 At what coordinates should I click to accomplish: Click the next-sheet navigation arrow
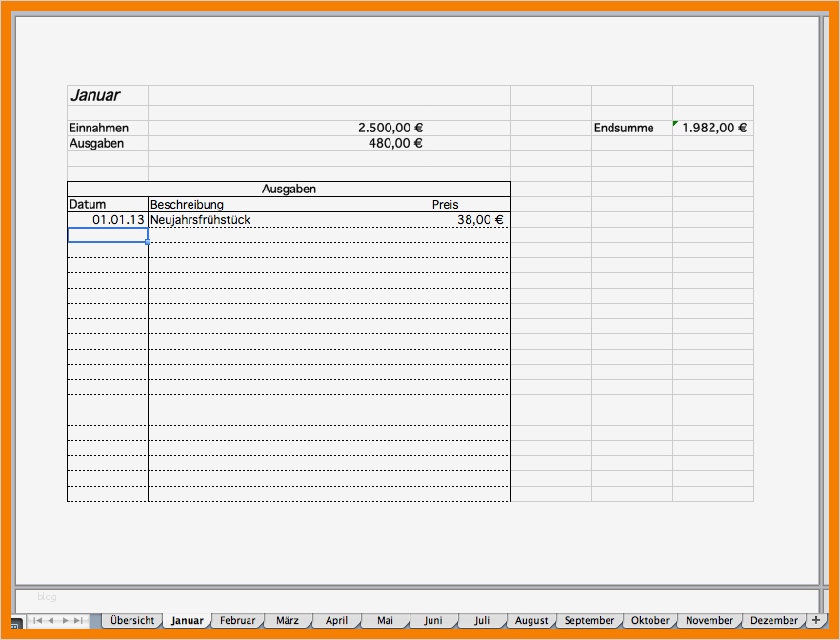point(66,620)
